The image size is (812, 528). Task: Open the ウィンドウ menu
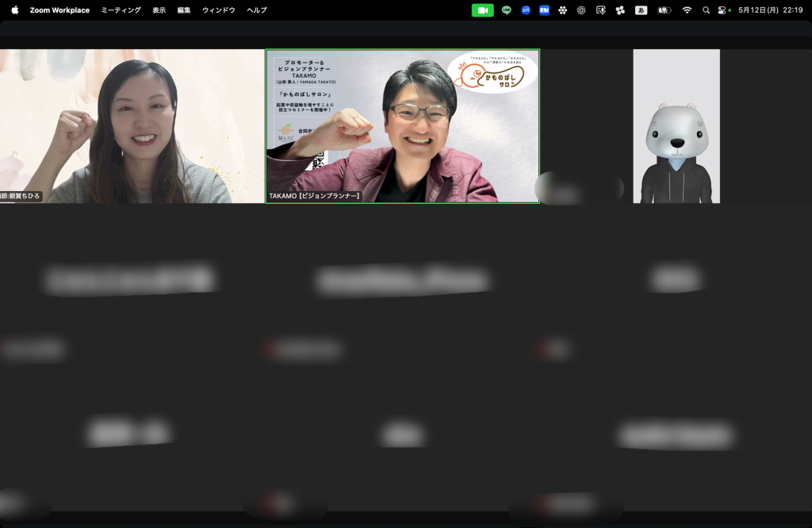(x=218, y=10)
